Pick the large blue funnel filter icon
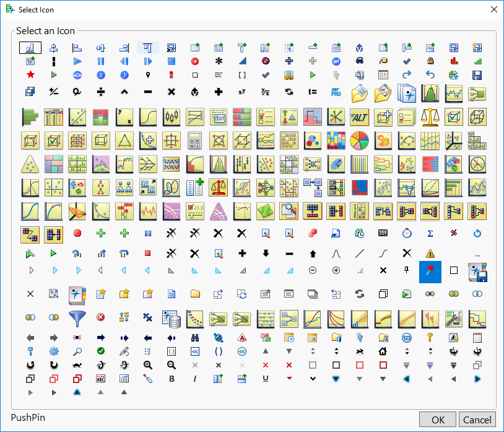This screenshot has height=432, width=504. coord(77,319)
